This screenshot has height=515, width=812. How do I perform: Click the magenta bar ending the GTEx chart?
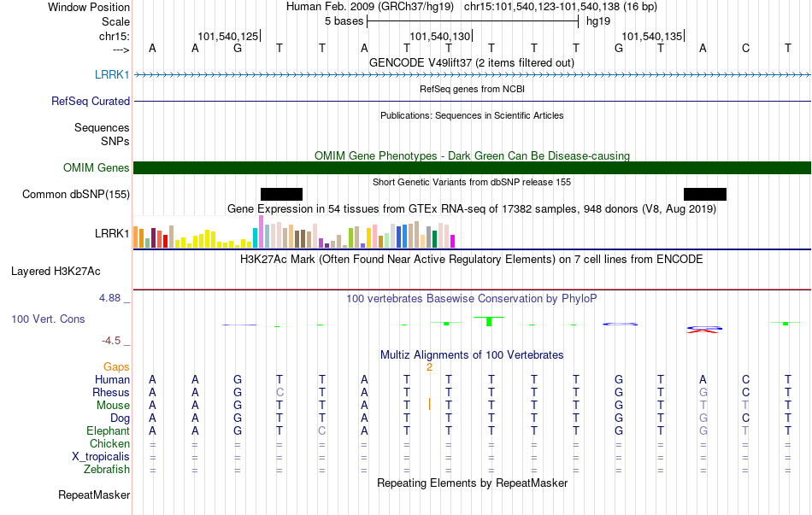(453, 241)
